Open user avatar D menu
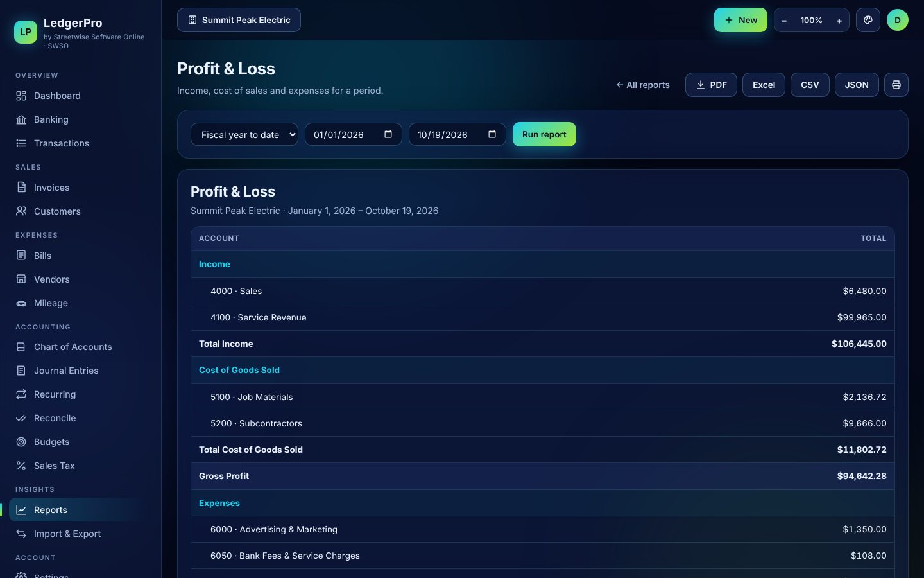 pyautogui.click(x=898, y=20)
